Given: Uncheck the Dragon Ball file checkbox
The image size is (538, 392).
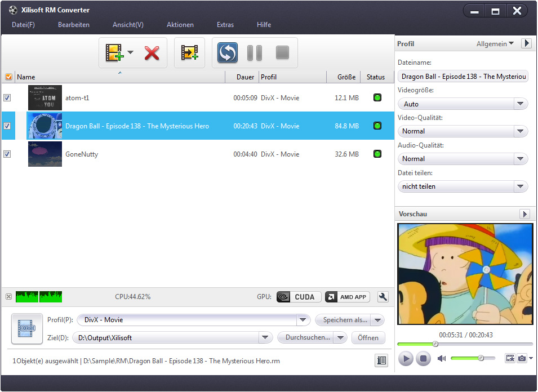Looking at the screenshot, I should pos(7,126).
